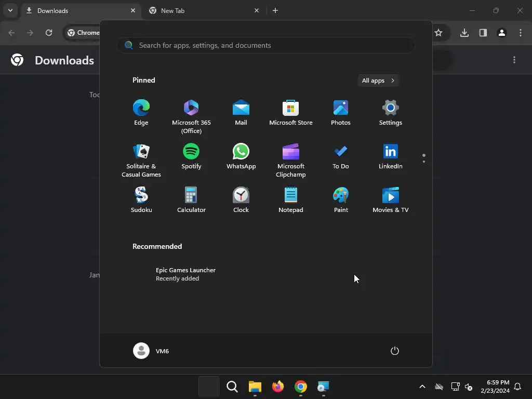
Task: Reload the Chrome page
Action: tap(49, 33)
